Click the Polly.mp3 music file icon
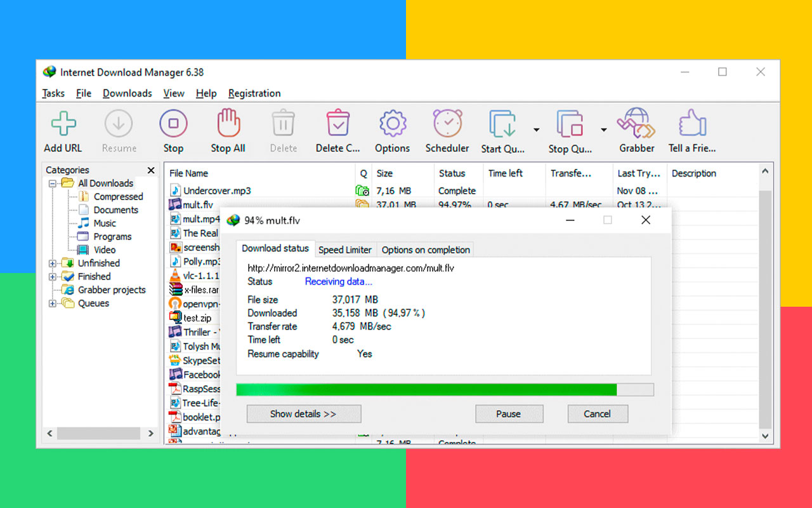The height and width of the screenshot is (508, 812). point(175,261)
